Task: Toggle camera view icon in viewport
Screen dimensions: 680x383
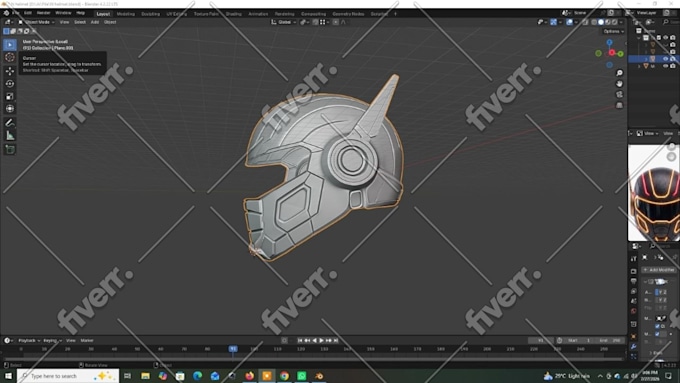Action: tap(619, 94)
